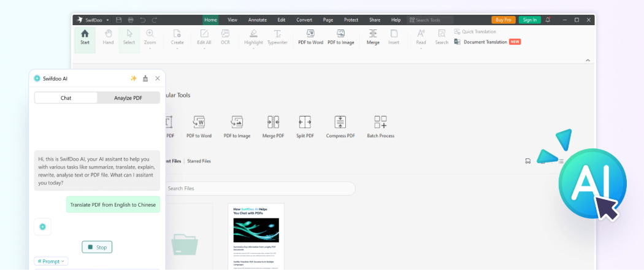Screen dimensions: 644x271
Task: Click the Sign In button
Action: [530, 20]
